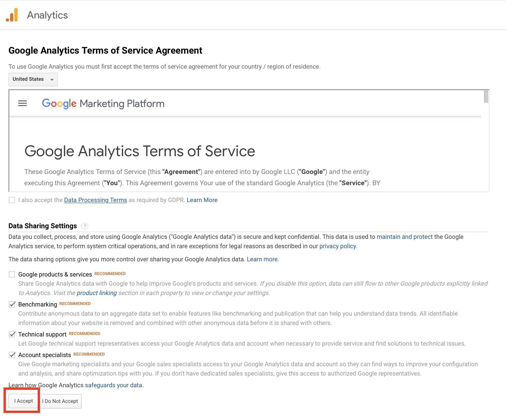
Task: Click the Analytics bar chart logo
Action: [x=12, y=15]
